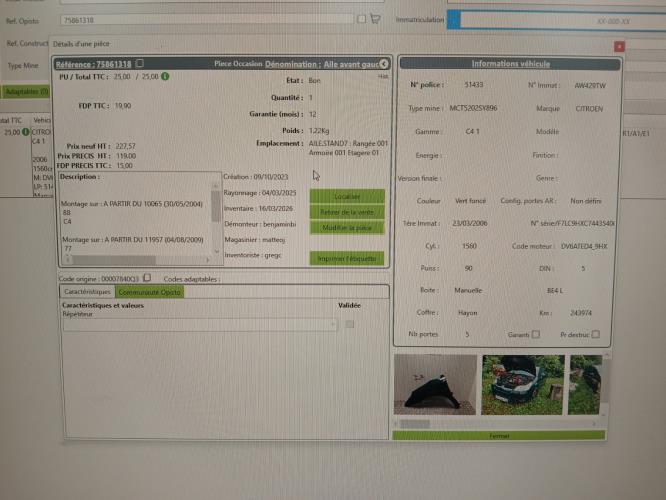This screenshot has height=500, width=666.
Task: Tick the Pr destruc checkbox
Action: point(597,335)
